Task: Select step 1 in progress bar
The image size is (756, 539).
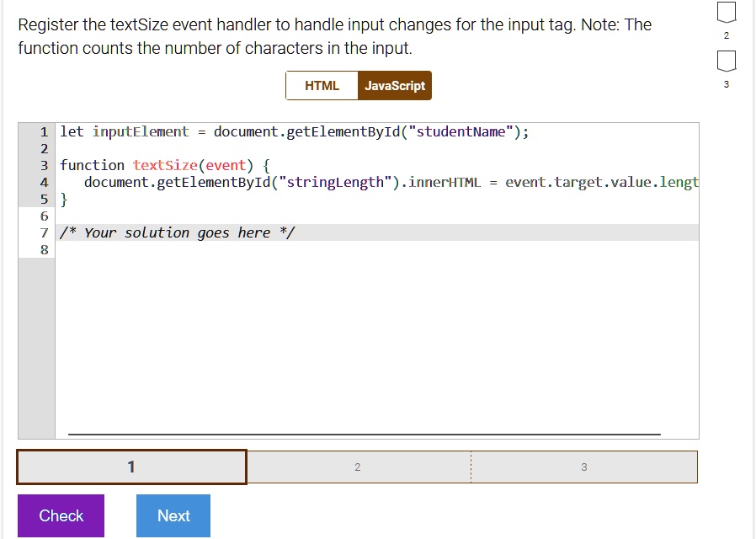Action: tap(131, 467)
